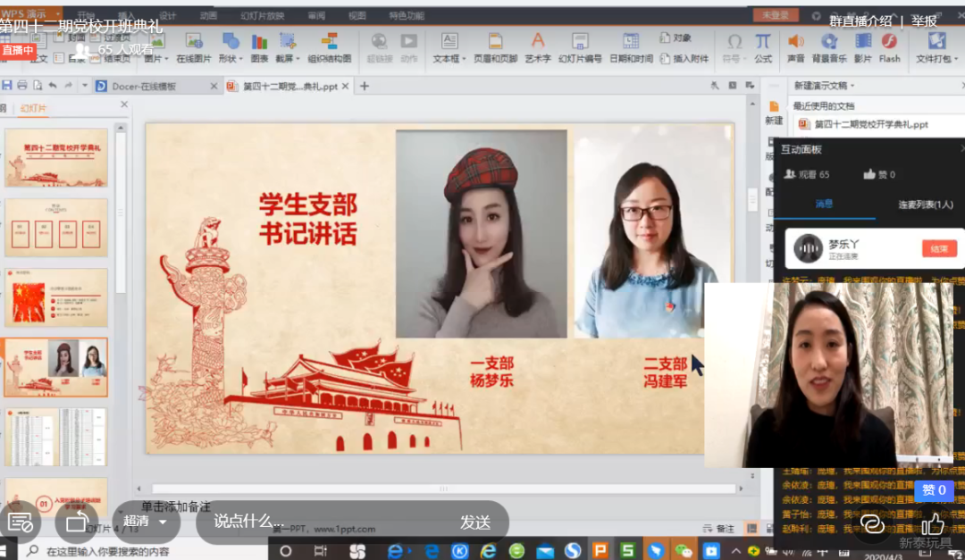This screenshot has height=560, width=965.
Task: Open the 超清 video quality dropdown
Action: 146,522
